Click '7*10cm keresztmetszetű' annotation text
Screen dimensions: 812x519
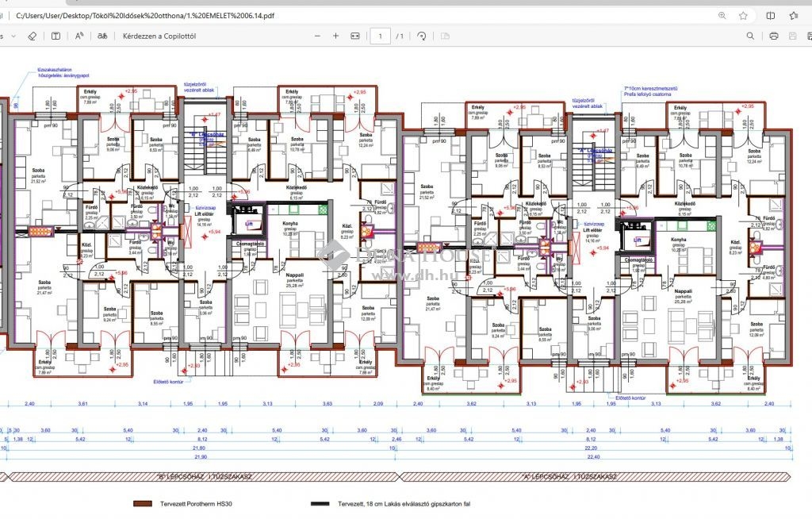click(650, 89)
